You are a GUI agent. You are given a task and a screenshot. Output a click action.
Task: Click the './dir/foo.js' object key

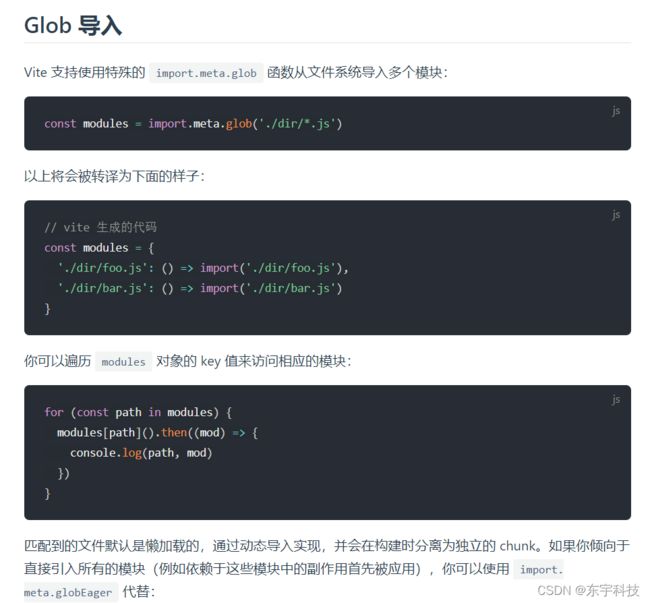coord(102,268)
